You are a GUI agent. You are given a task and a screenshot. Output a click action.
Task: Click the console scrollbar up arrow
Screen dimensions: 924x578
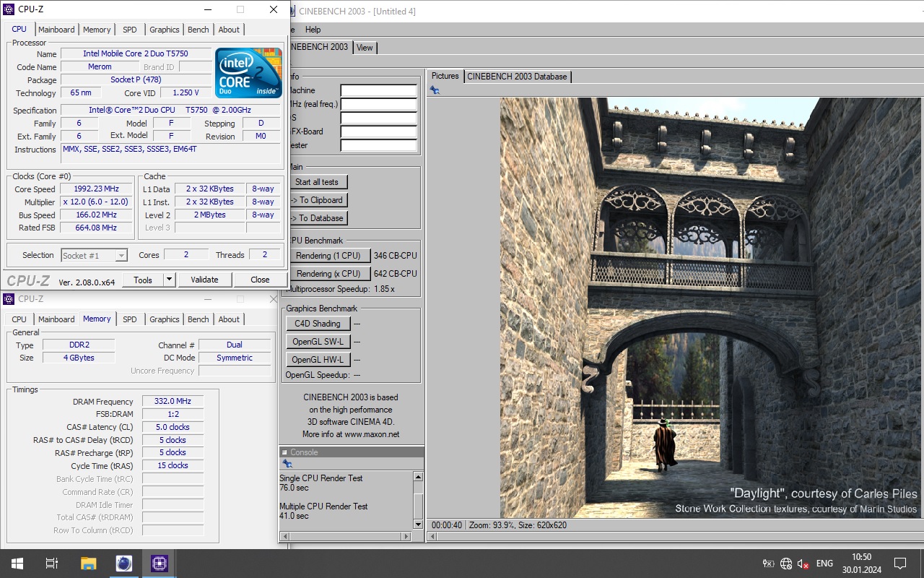418,478
